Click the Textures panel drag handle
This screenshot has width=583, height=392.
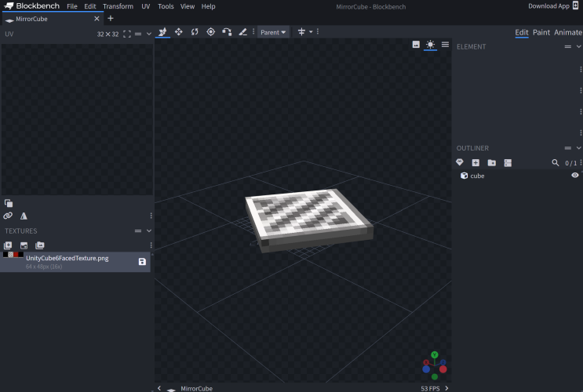[x=138, y=230]
